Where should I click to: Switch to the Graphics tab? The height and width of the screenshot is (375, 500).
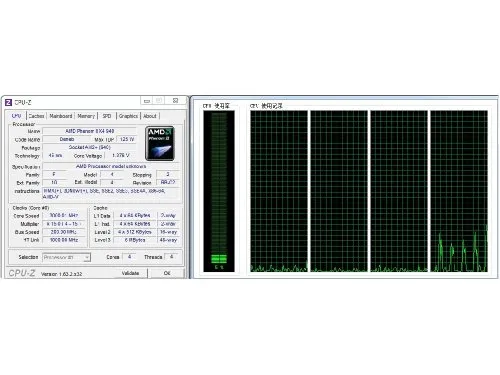pyautogui.click(x=128, y=116)
